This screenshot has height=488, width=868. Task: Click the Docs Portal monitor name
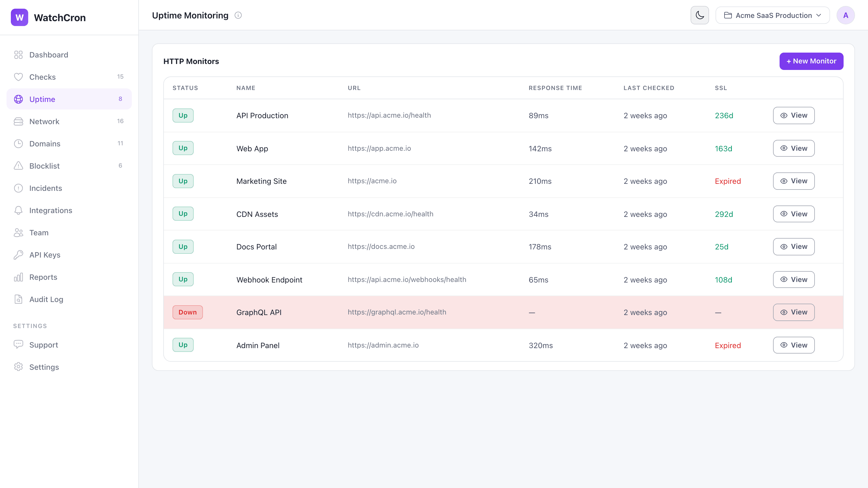(256, 247)
